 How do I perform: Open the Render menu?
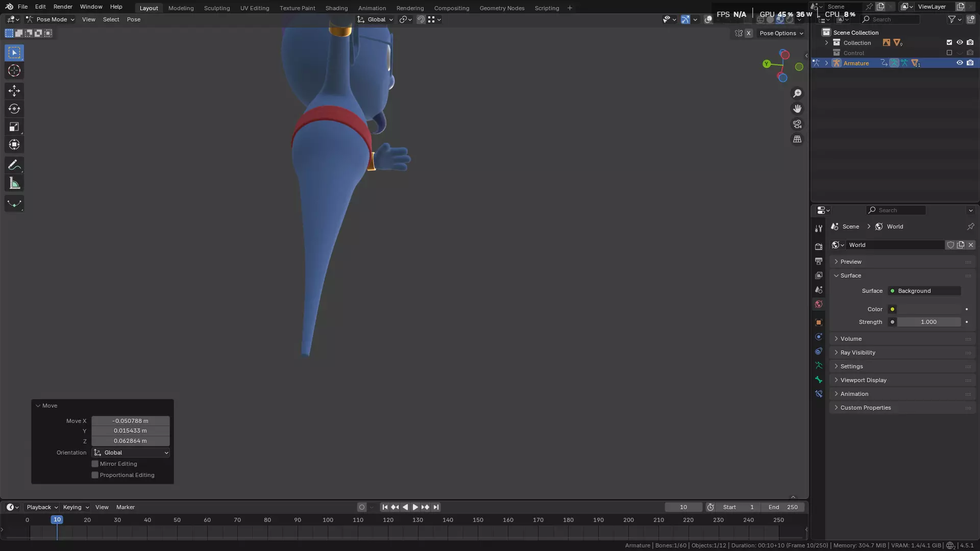(63, 7)
